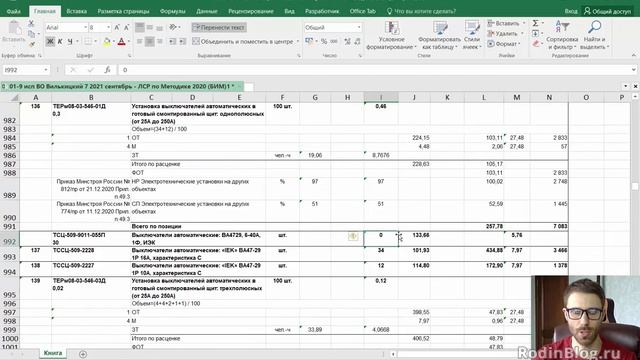Click the insert function fx icon
The image size is (640, 360).
point(107,70)
